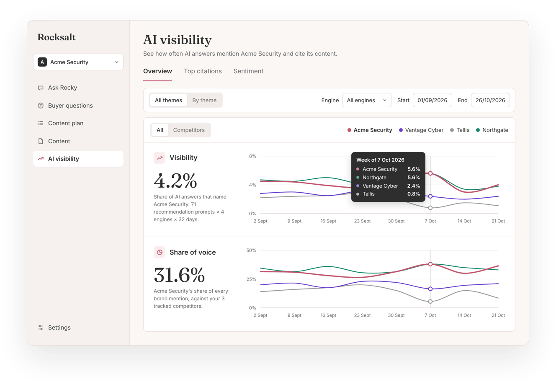The height and width of the screenshot is (392, 556).
Task: Click the Content document icon
Action: point(41,141)
